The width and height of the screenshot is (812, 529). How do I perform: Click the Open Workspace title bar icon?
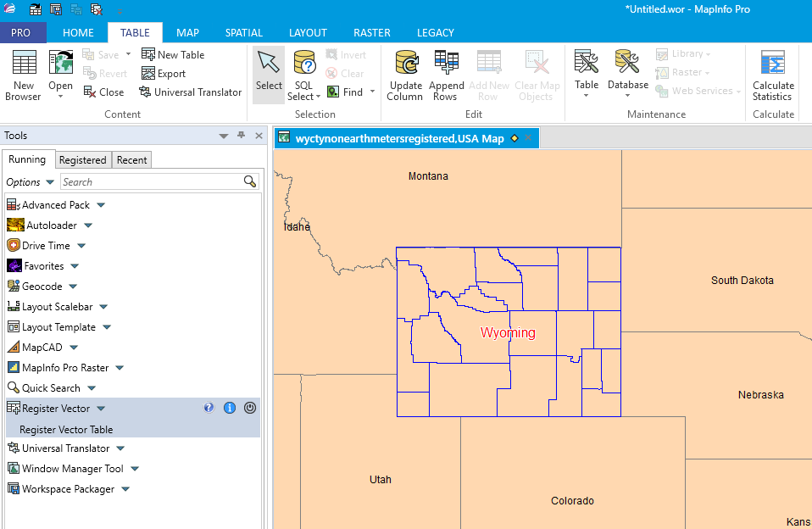coord(36,8)
